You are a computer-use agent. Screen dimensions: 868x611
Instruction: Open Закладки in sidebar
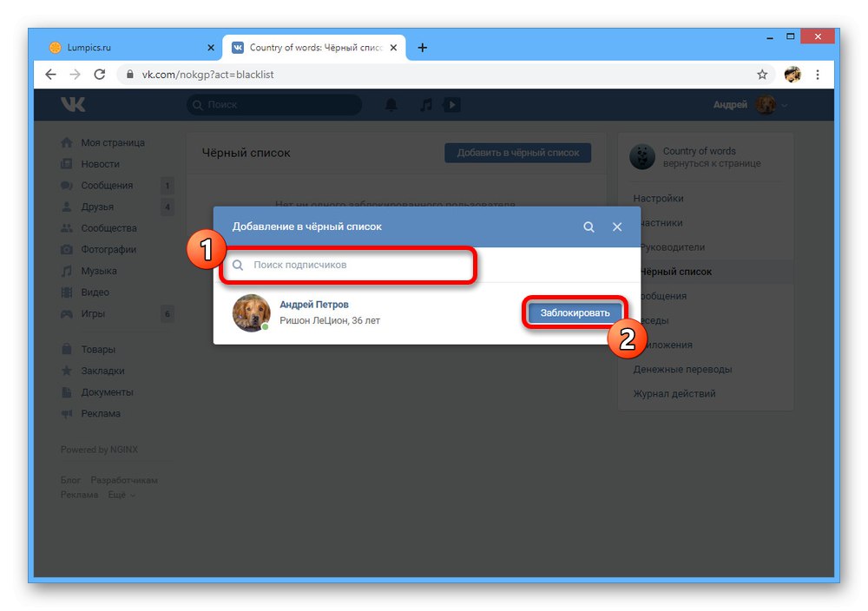(103, 371)
